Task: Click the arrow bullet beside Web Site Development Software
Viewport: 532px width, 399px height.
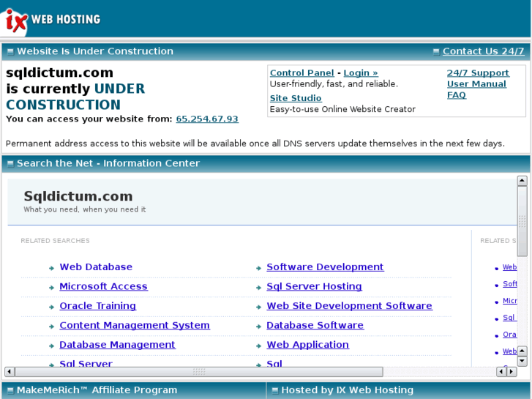Action: (x=258, y=307)
